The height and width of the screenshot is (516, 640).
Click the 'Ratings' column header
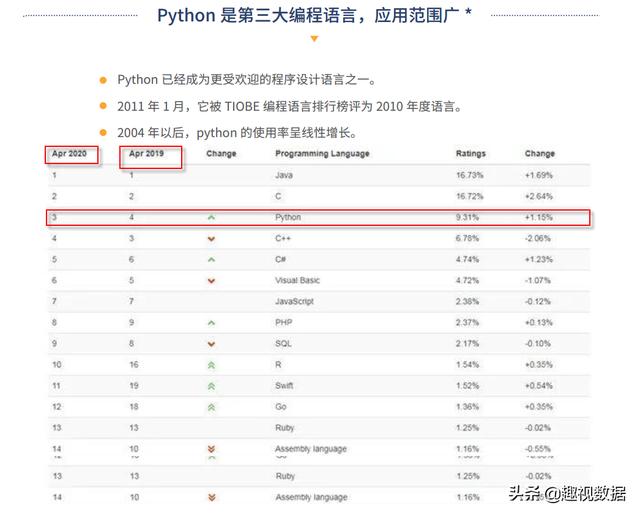coord(471,153)
